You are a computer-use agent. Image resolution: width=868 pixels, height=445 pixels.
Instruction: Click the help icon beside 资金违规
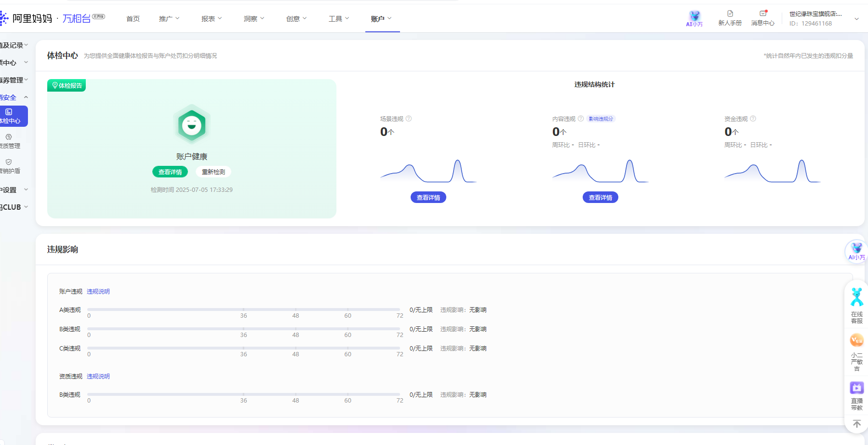(753, 119)
